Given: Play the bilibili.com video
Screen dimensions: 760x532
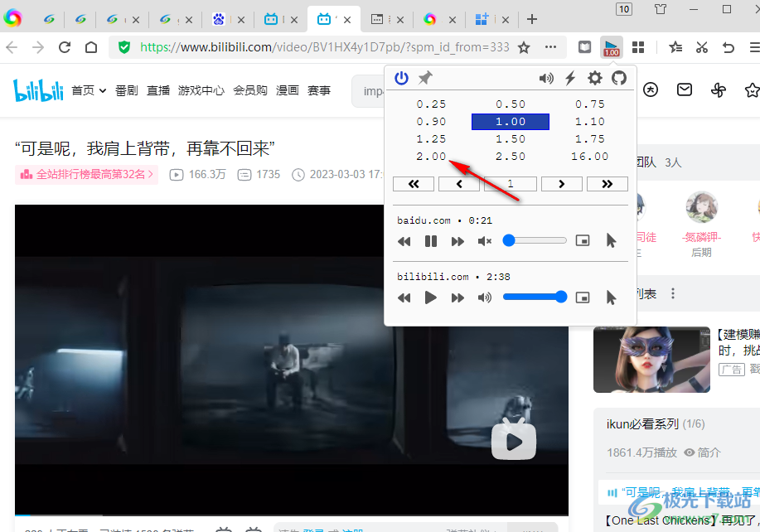Looking at the screenshot, I should [x=431, y=297].
